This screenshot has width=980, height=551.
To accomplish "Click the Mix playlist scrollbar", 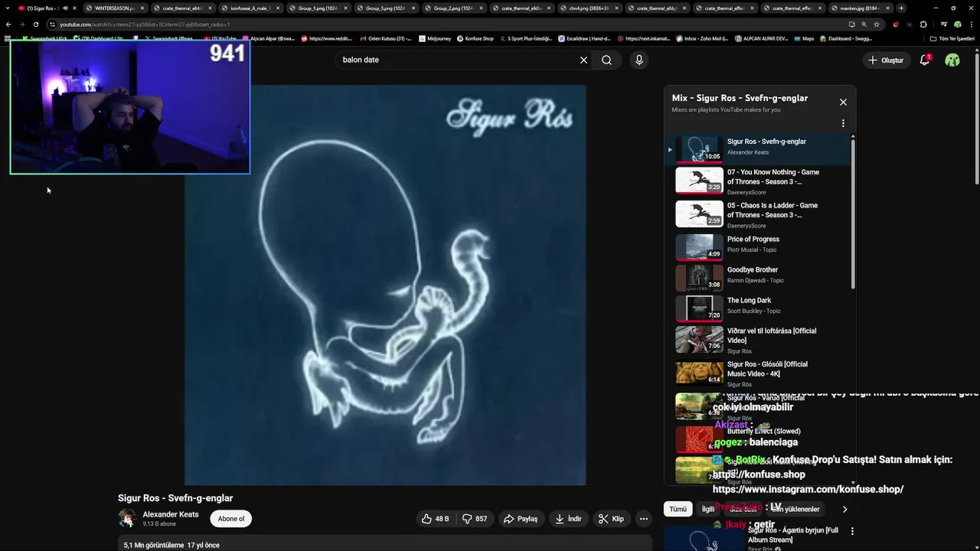I will tap(853, 214).
